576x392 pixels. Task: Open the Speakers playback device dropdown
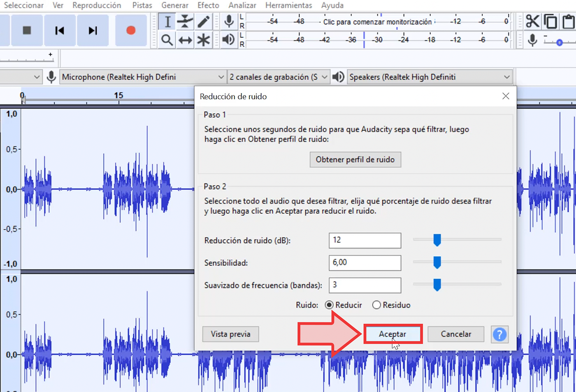pos(430,77)
